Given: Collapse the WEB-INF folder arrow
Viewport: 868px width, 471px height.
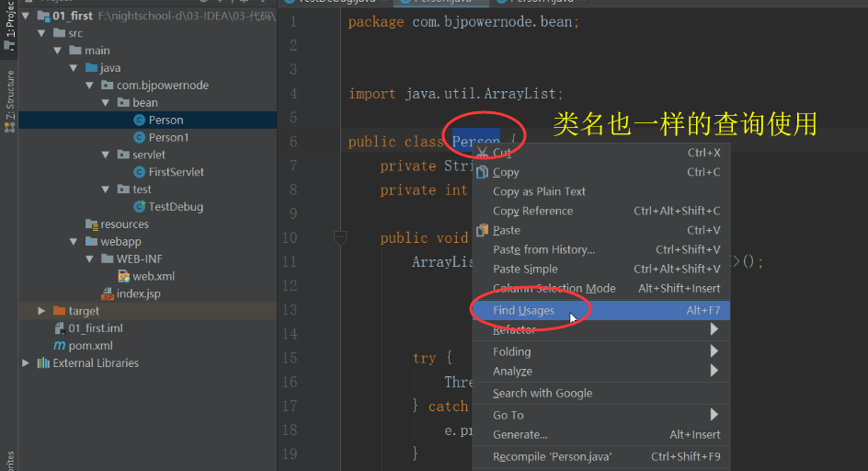Looking at the screenshot, I should 90,258.
